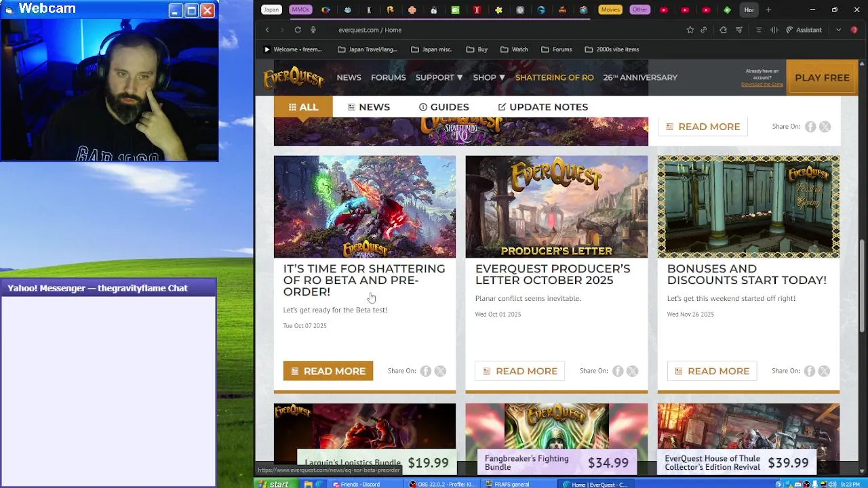This screenshot has height=488, width=868.
Task: Activate the microphone voice search icon
Action: pos(313,30)
